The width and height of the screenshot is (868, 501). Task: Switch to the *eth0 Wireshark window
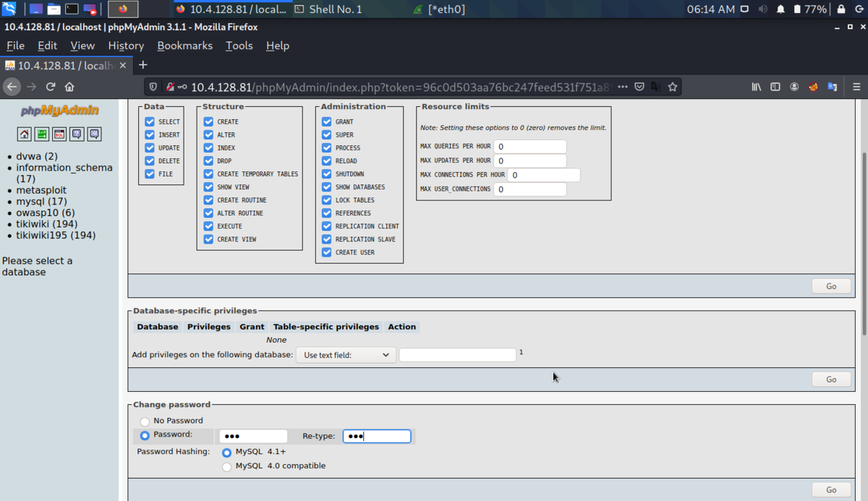(441, 9)
